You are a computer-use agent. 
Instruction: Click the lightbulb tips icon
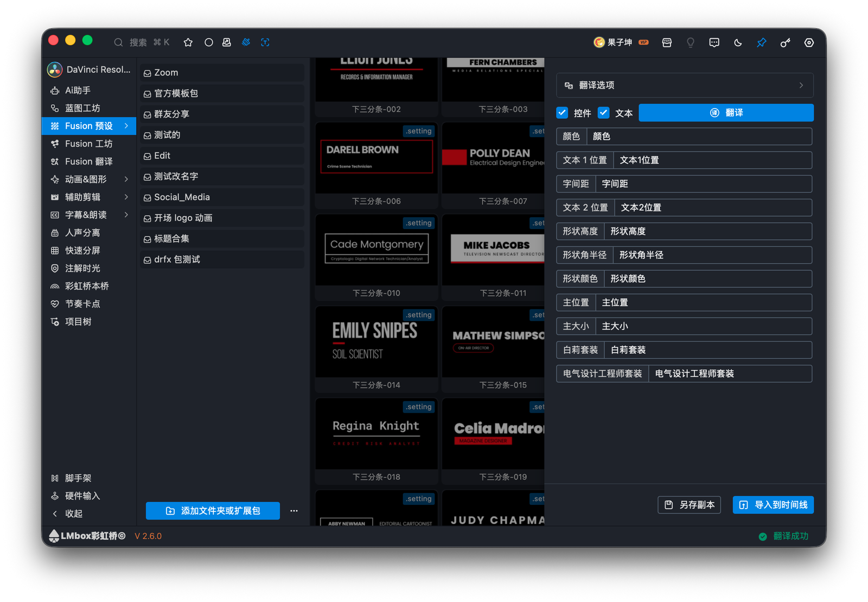click(x=691, y=42)
